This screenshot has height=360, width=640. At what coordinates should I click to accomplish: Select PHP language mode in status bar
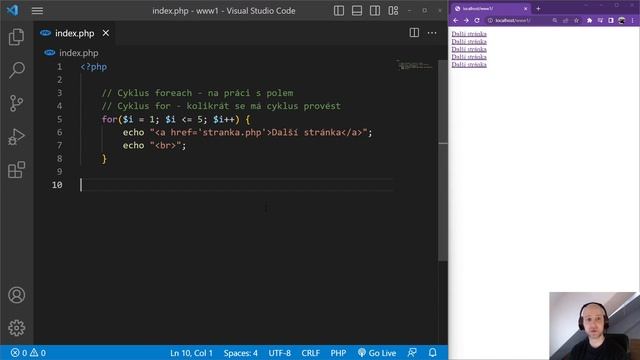tap(338, 353)
